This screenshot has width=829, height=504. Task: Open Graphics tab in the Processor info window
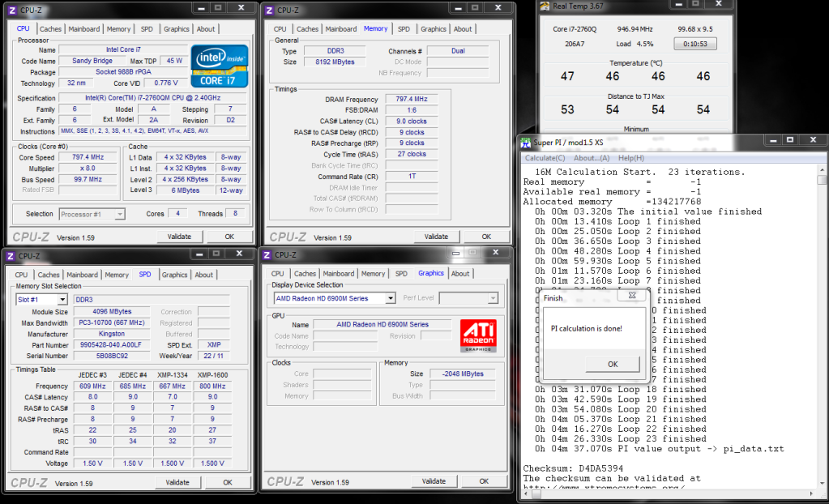pos(176,29)
